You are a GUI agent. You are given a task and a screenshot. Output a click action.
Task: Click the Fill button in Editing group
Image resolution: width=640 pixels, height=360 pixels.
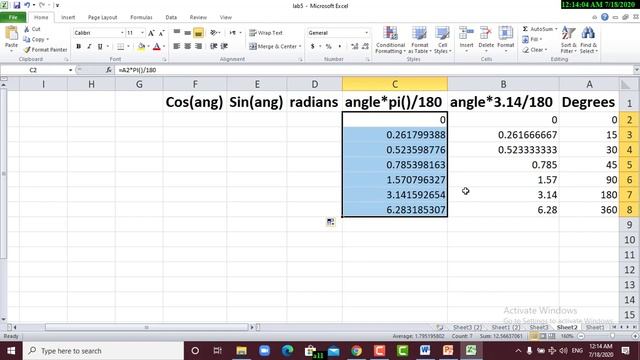(532, 39)
